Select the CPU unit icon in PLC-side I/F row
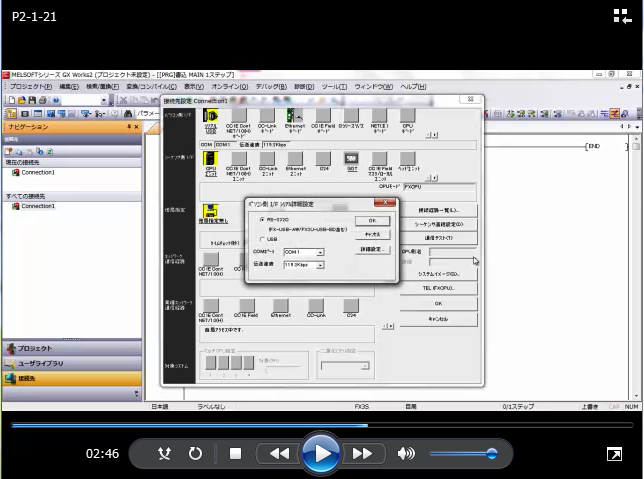This screenshot has width=644, height=479. pos(211,159)
